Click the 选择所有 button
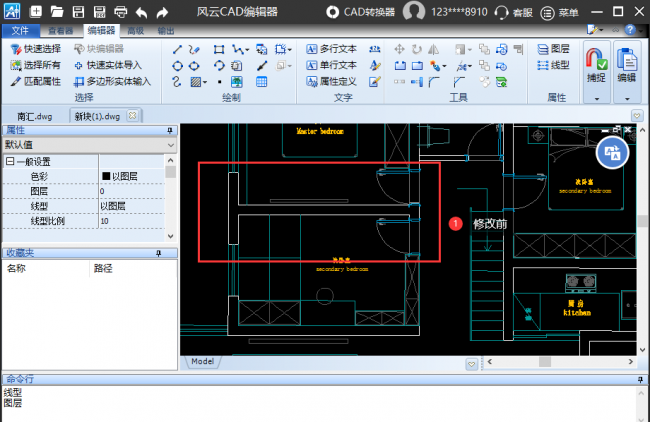This screenshot has height=422, width=650. point(36,65)
